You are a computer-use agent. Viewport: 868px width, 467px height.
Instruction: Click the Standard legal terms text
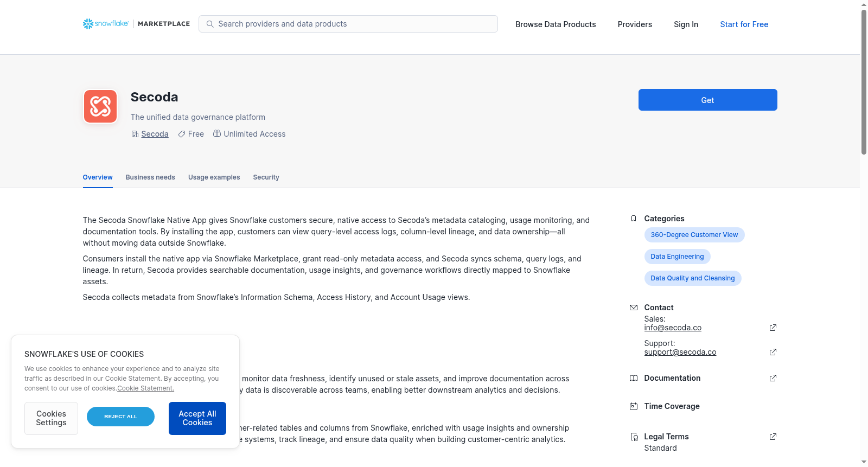[x=660, y=448]
